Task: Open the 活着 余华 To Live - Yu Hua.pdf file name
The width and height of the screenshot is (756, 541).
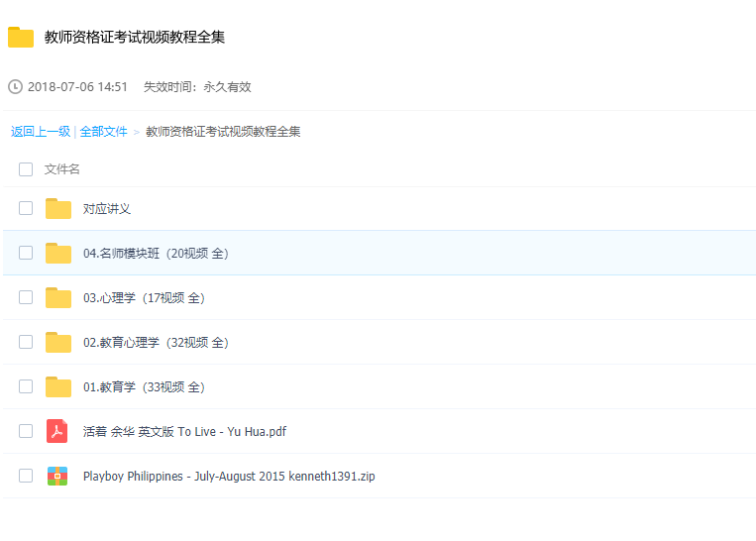Action: [x=184, y=432]
